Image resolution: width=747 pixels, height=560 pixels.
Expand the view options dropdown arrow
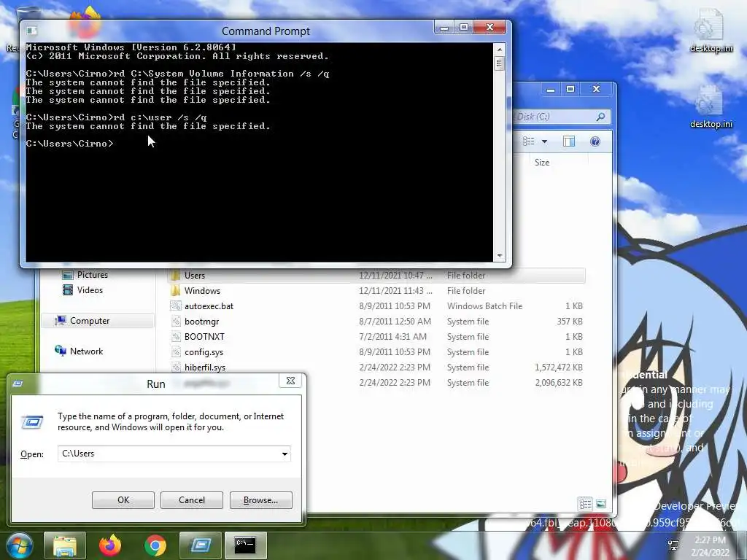click(x=544, y=141)
